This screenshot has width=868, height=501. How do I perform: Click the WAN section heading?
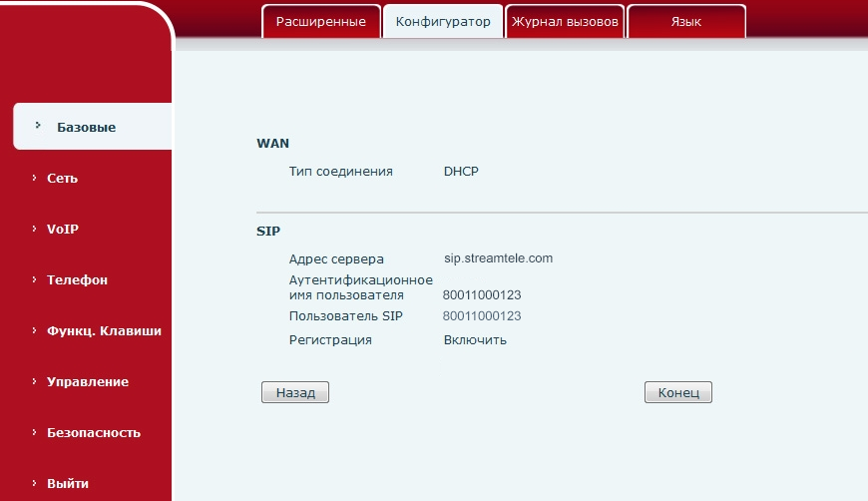coord(272,144)
